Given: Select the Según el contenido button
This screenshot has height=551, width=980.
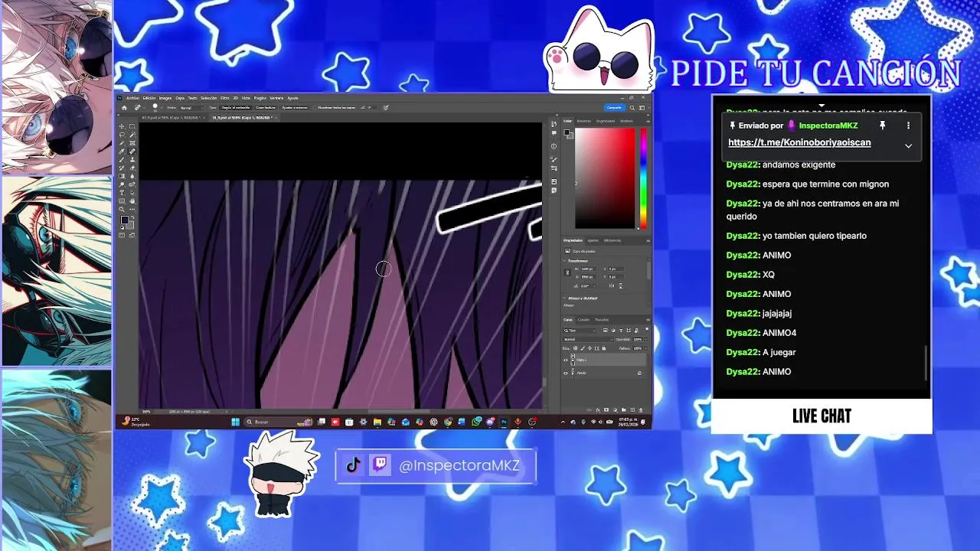Looking at the screenshot, I should click(236, 108).
